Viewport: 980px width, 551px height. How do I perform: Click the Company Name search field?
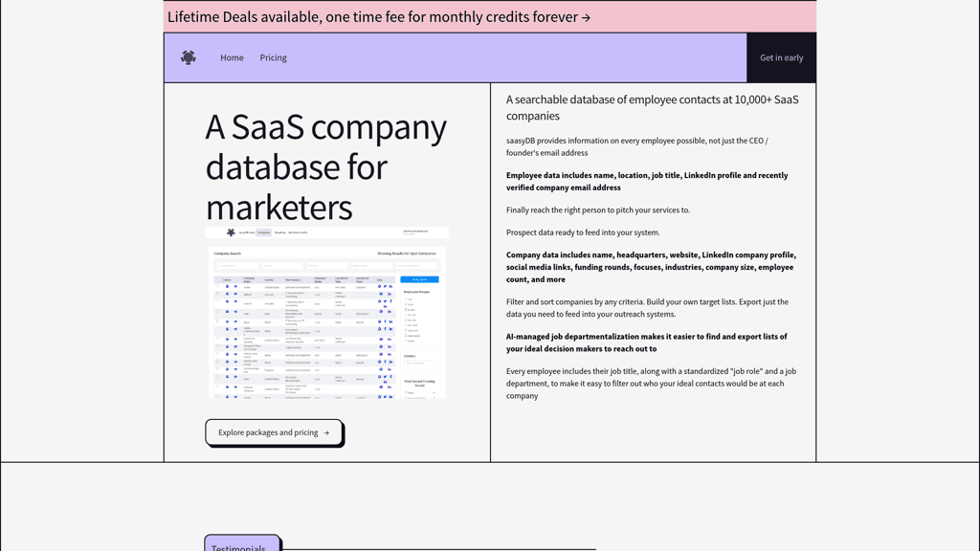pos(236,265)
